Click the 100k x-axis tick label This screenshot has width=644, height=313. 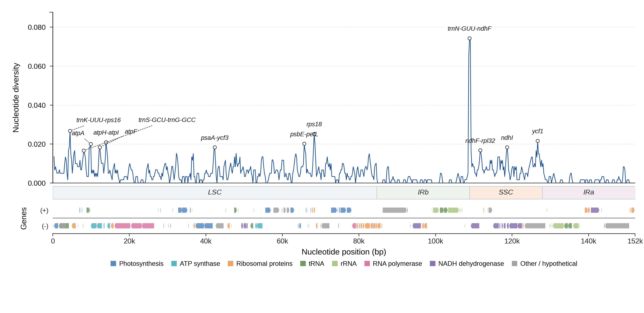[436, 241]
